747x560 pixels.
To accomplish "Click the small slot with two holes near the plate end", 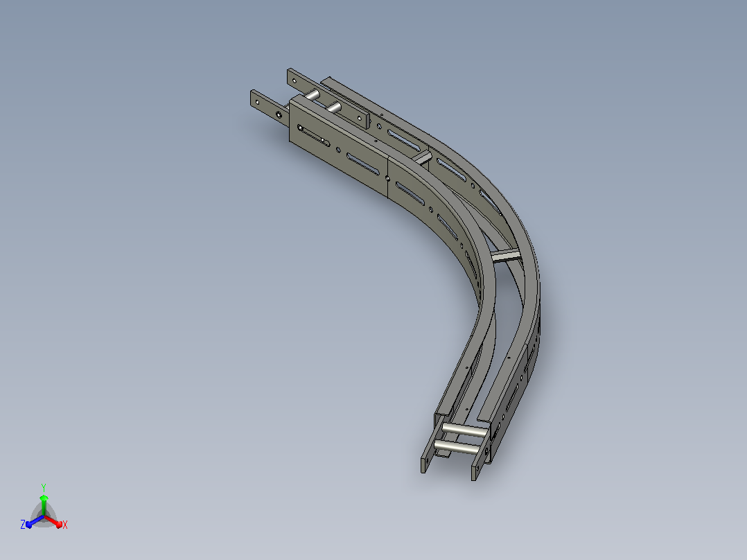I will [x=313, y=135].
